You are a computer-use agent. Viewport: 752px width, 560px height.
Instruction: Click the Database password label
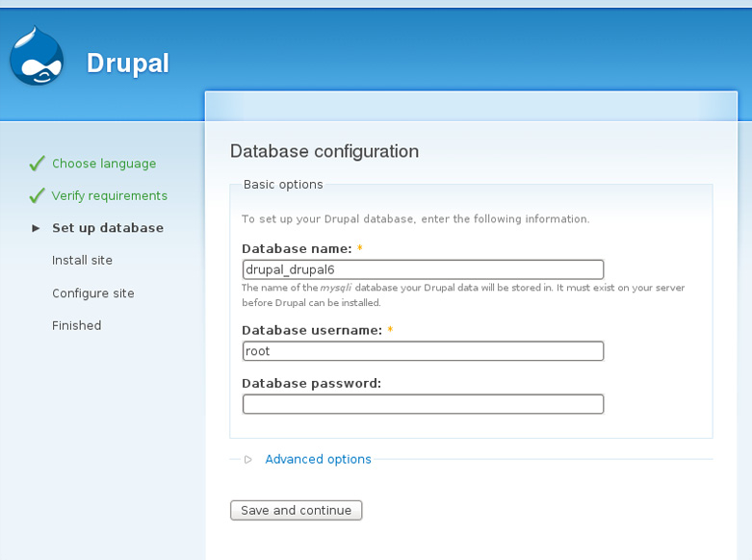click(x=311, y=383)
